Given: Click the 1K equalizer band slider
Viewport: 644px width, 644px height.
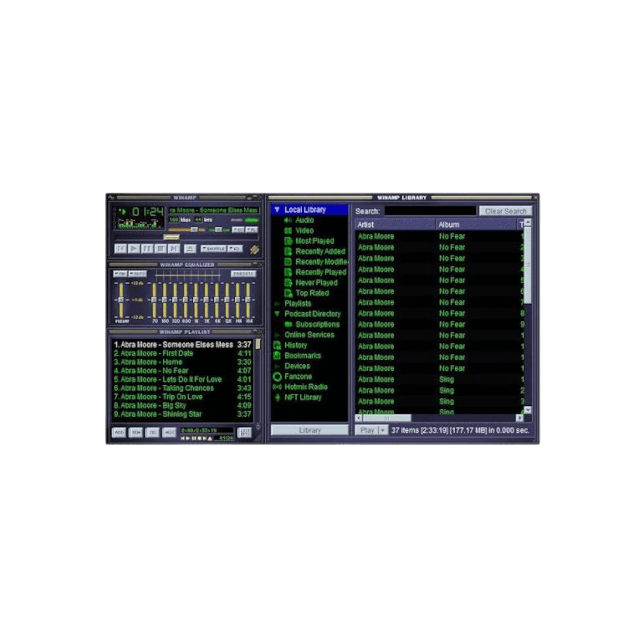Looking at the screenshot, I should tap(196, 300).
